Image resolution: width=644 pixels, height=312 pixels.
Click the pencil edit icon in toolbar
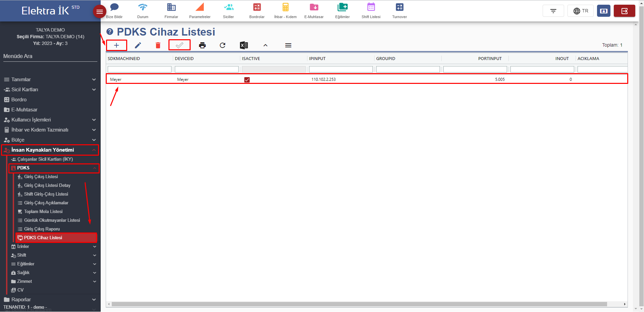[x=138, y=45]
